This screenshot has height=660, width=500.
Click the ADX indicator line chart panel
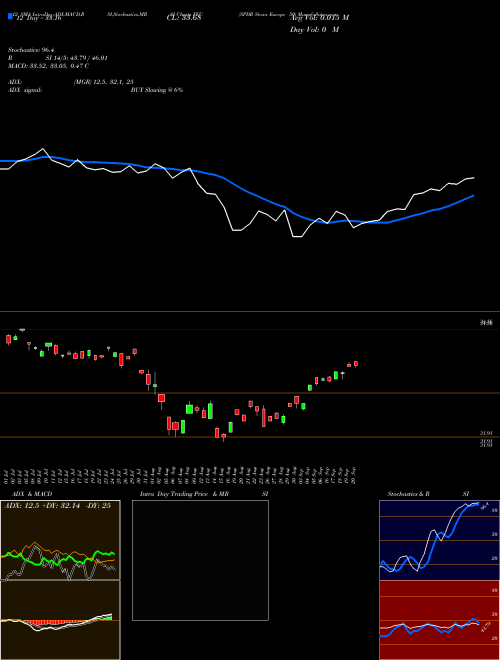(60, 540)
